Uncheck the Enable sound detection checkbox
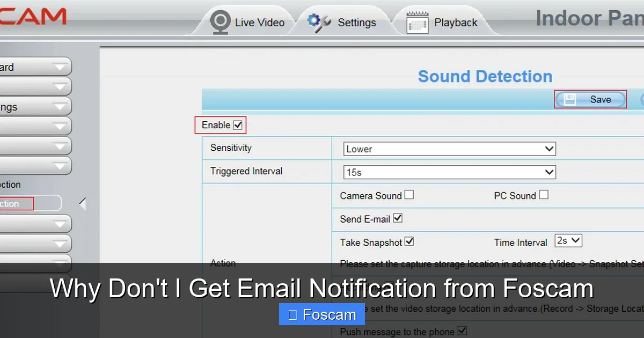Screen dimensions: 644x338 [x=238, y=124]
